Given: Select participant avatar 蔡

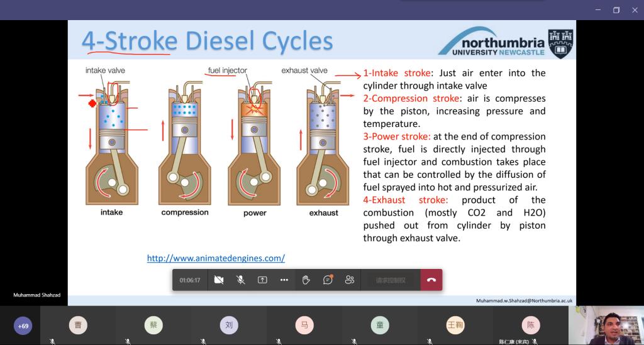Looking at the screenshot, I should click(x=153, y=326).
